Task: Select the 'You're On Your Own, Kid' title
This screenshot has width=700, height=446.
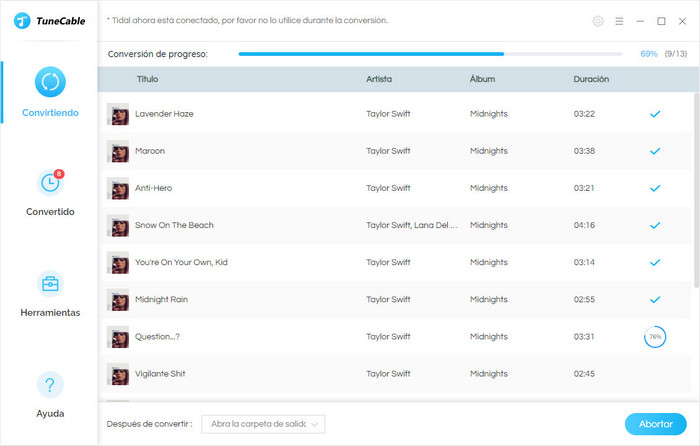Action: pyautogui.click(x=181, y=262)
